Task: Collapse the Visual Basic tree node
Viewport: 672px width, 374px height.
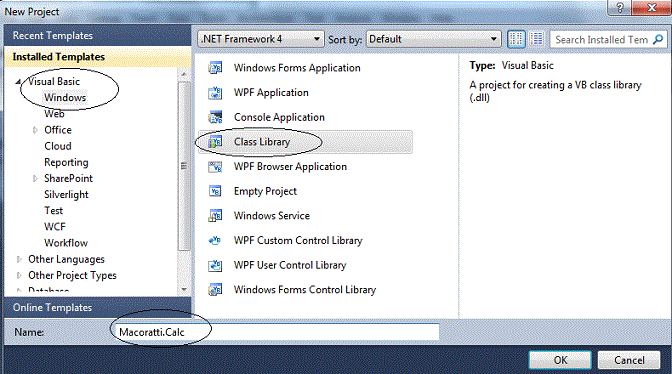Action: (18, 81)
